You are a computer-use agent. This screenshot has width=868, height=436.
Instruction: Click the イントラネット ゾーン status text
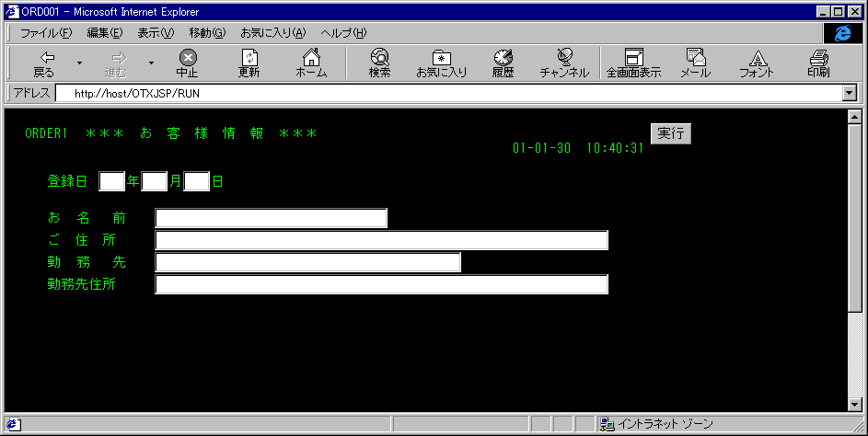665,424
